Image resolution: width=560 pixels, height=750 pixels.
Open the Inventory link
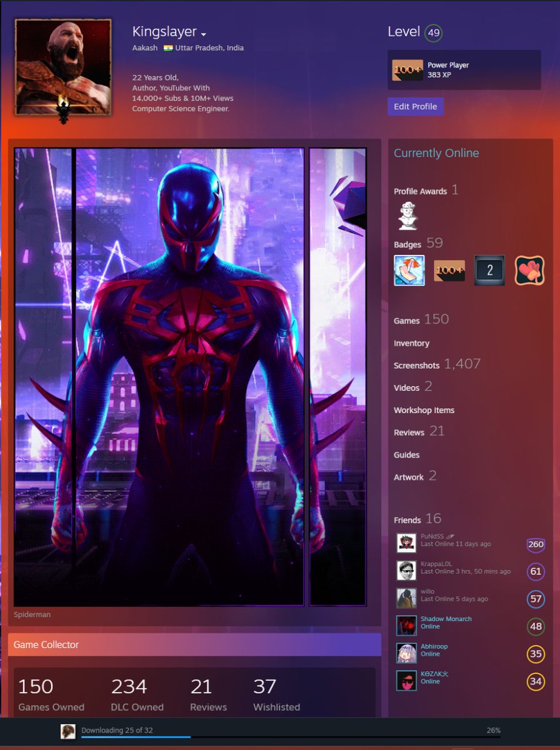click(411, 343)
